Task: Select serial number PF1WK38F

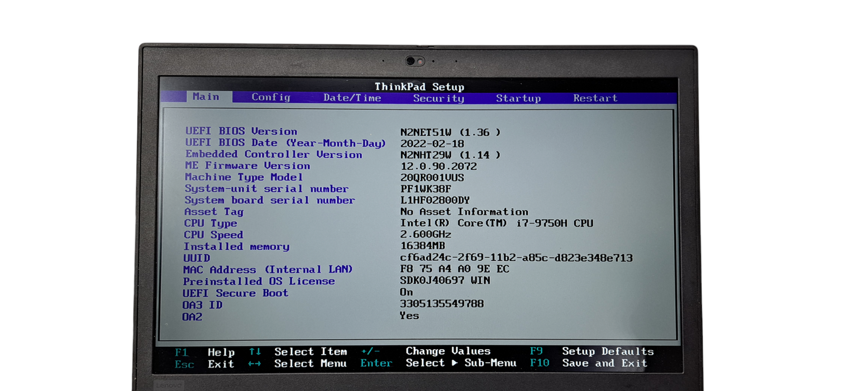Action: point(426,189)
